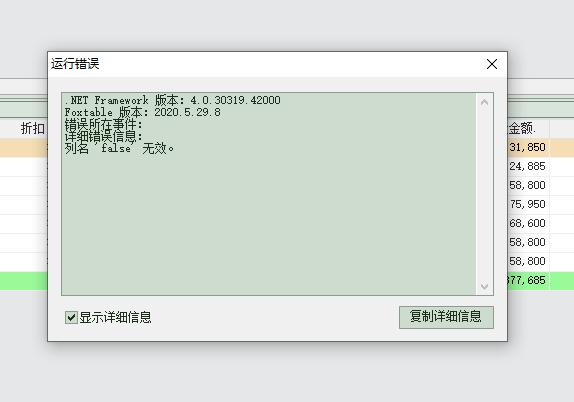Image resolution: width=574 pixels, height=402 pixels.
Task: Click the 复制详细信息 button
Action: (446, 317)
